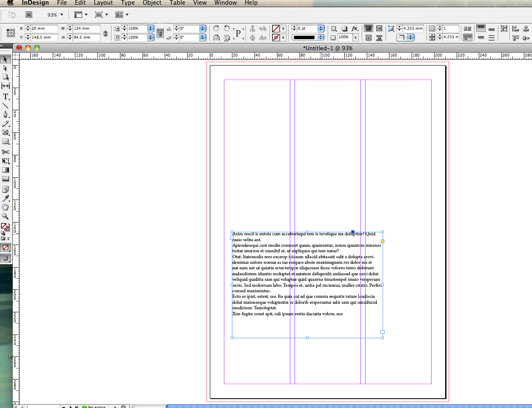
Task: Toggle the constrain proportions link for scaling
Action: (160, 33)
